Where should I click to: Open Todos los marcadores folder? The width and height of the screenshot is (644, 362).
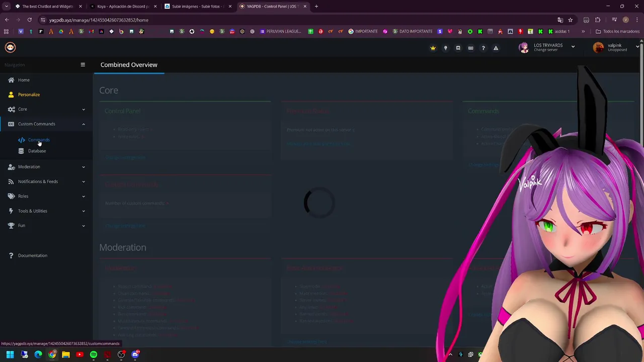(x=617, y=31)
